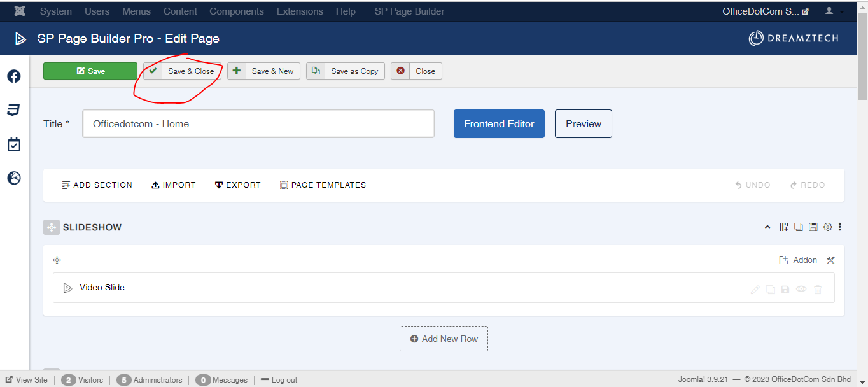Viewport: 868px width, 387px height.
Task: Save the SLIDESHOW section to library
Action: coord(813,227)
